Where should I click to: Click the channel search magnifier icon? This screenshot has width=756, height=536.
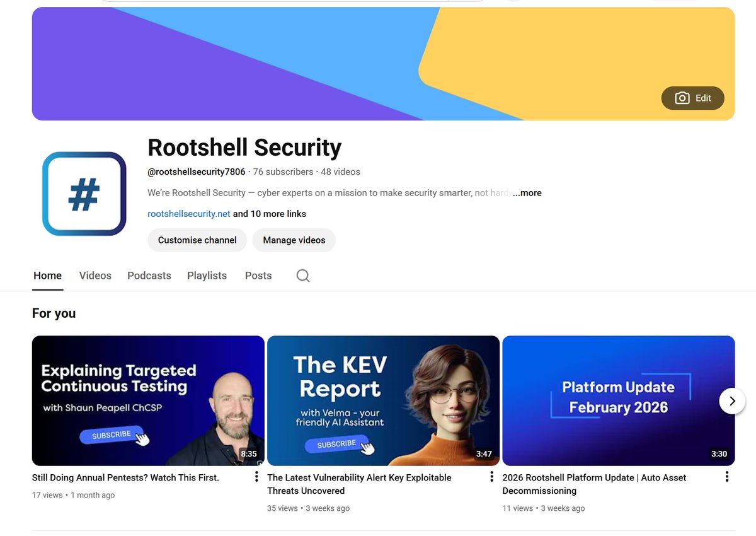(303, 276)
